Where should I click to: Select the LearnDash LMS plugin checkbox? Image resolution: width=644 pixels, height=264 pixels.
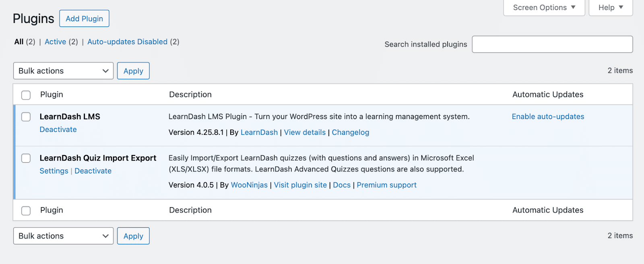26,117
